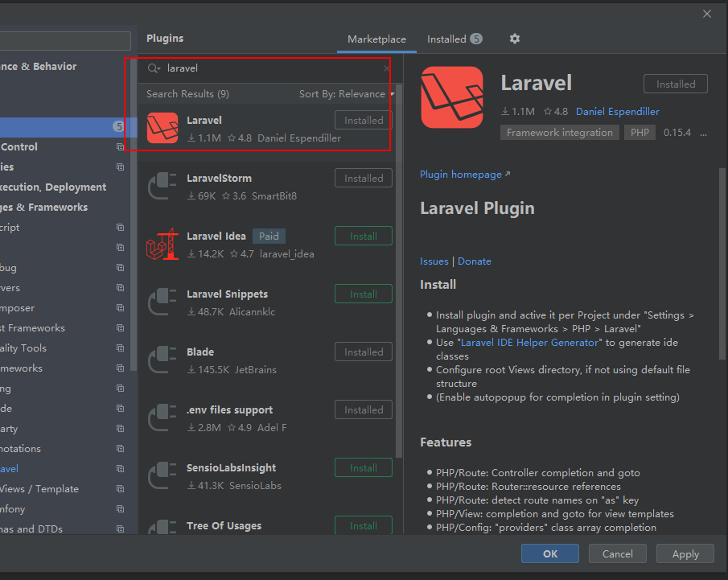Open the Laravel IDE Helper Generator link
Image resolution: width=728 pixels, height=580 pixels.
pos(529,343)
